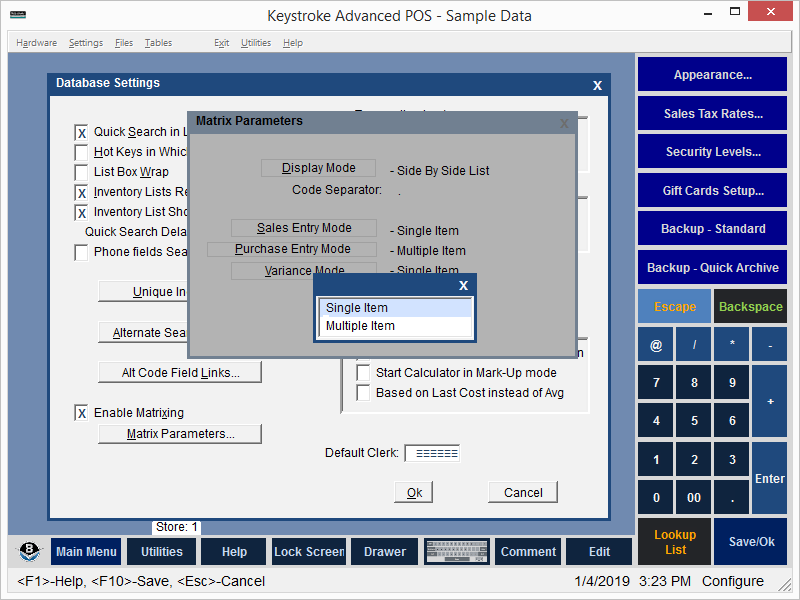Enable Phone fields Search checkbox
Image resolution: width=800 pixels, height=600 pixels.
pyautogui.click(x=81, y=253)
